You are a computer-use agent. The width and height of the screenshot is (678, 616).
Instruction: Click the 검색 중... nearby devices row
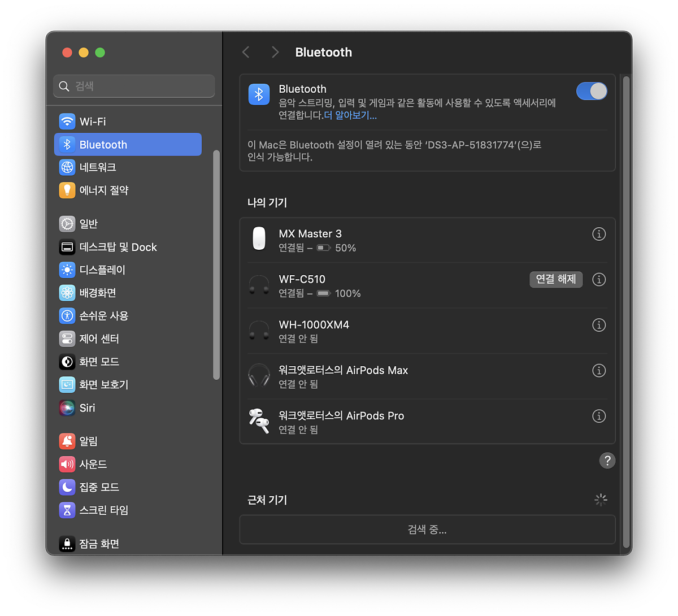click(x=427, y=530)
